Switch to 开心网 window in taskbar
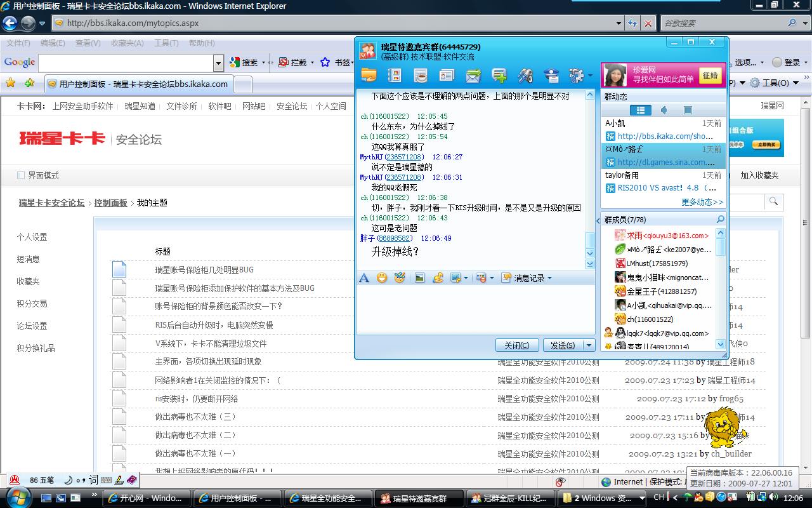The height and width of the screenshot is (508, 812). [145, 498]
